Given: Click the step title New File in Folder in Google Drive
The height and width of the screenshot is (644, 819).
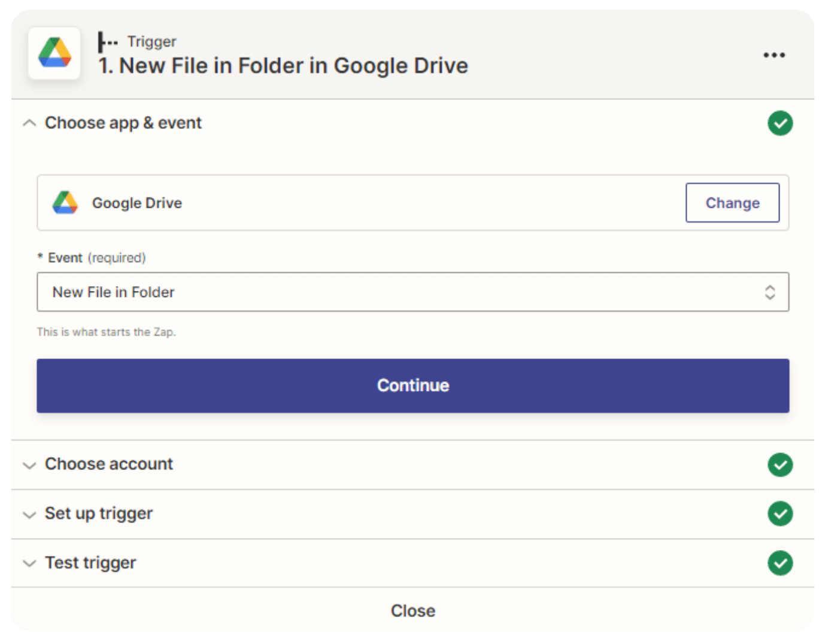Looking at the screenshot, I should (283, 66).
